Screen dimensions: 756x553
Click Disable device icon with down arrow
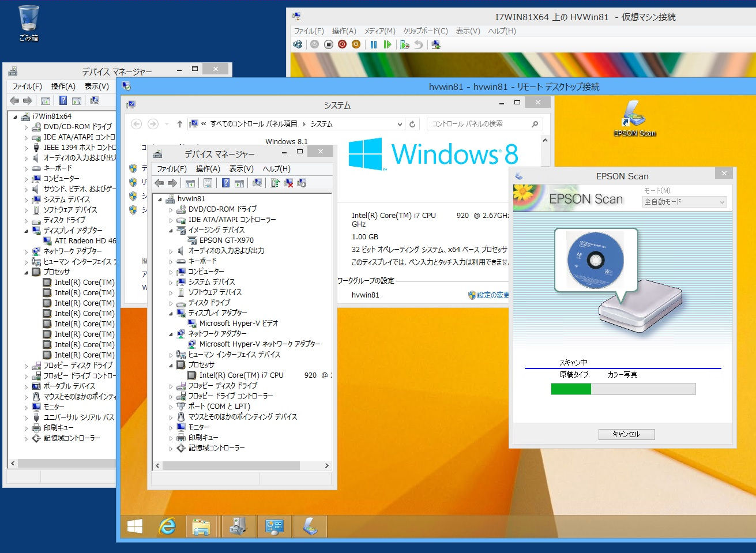[302, 183]
